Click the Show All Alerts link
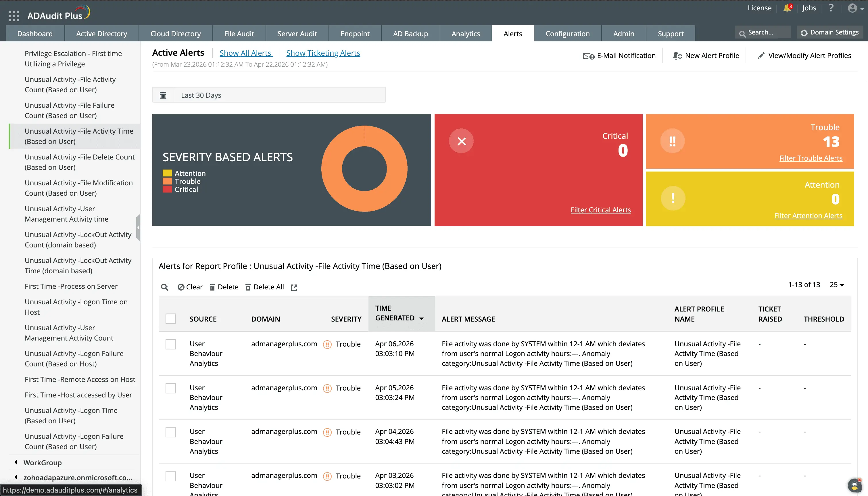 [246, 53]
